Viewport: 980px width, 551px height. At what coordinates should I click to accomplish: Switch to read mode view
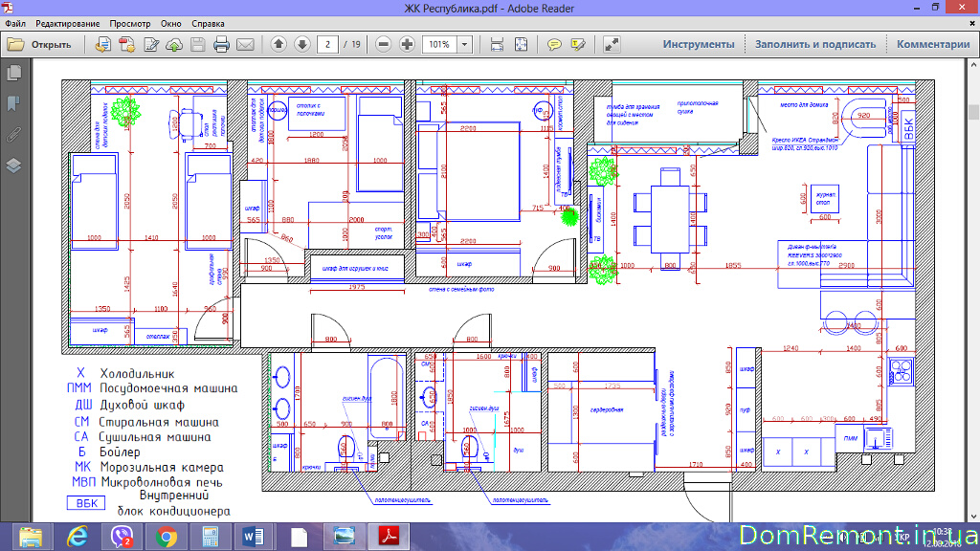pos(612,44)
